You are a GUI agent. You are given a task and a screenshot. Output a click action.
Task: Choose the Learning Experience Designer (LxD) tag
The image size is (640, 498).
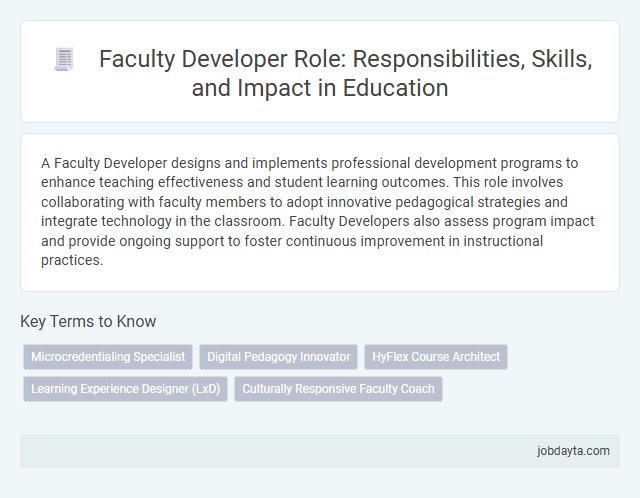pos(125,389)
